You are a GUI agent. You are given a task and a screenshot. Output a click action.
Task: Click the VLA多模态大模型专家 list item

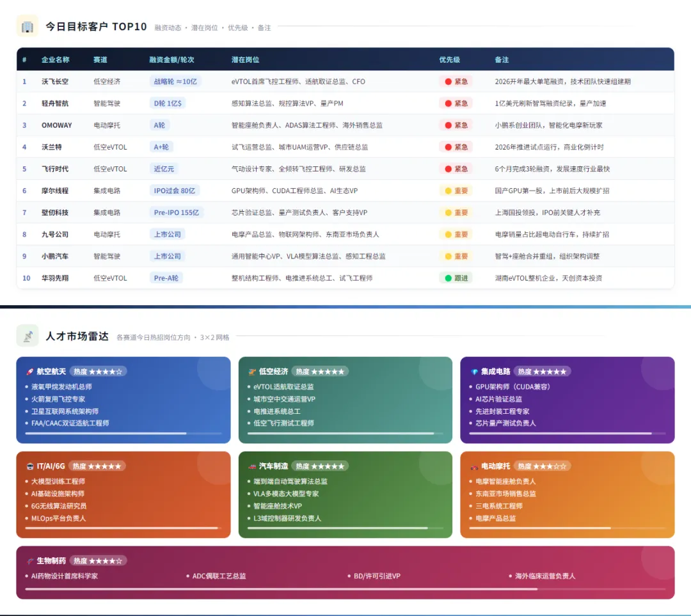(286, 494)
